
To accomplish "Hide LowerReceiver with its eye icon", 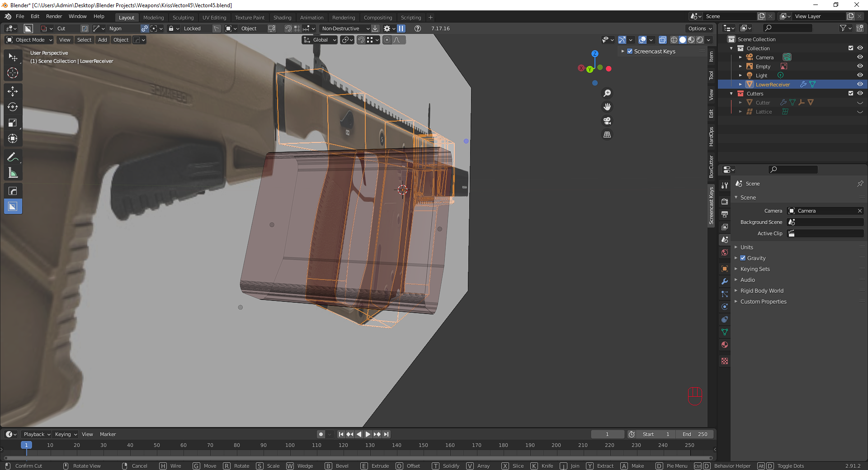I will pyautogui.click(x=860, y=85).
